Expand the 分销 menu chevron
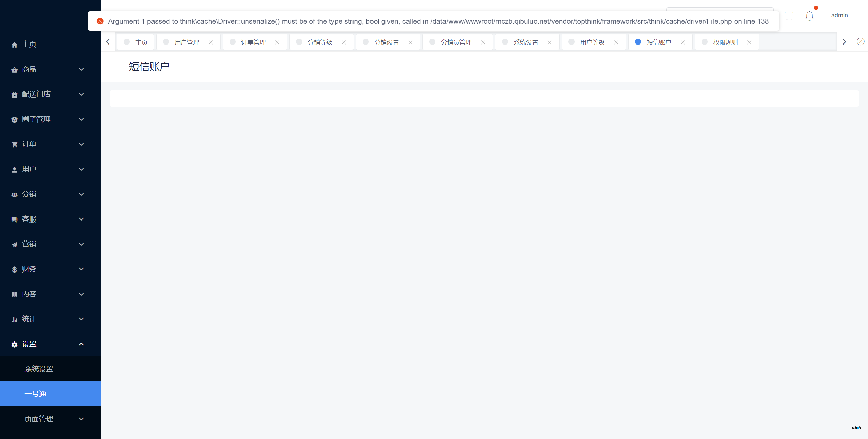868x439 pixels. coord(81,194)
